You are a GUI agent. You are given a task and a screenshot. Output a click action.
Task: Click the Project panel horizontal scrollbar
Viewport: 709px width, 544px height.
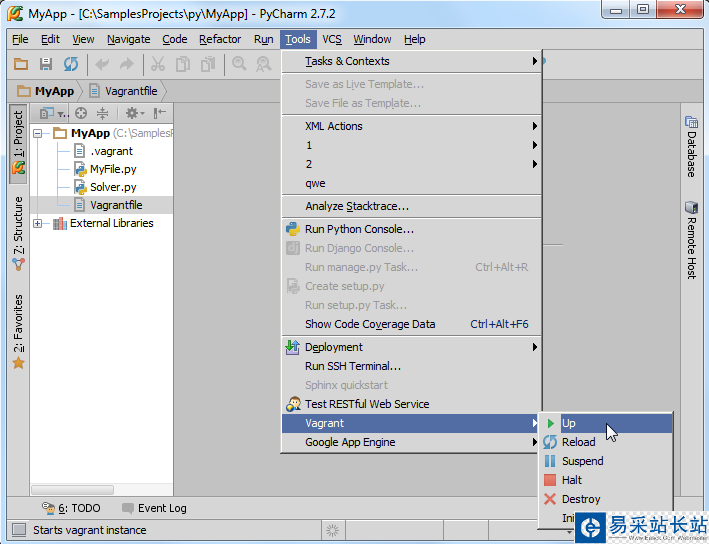click(72, 490)
